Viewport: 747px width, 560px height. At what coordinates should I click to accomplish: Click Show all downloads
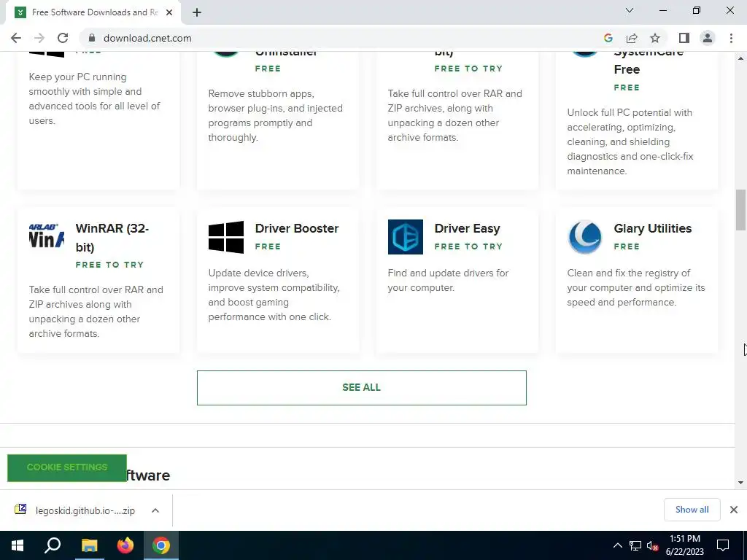coord(692,510)
